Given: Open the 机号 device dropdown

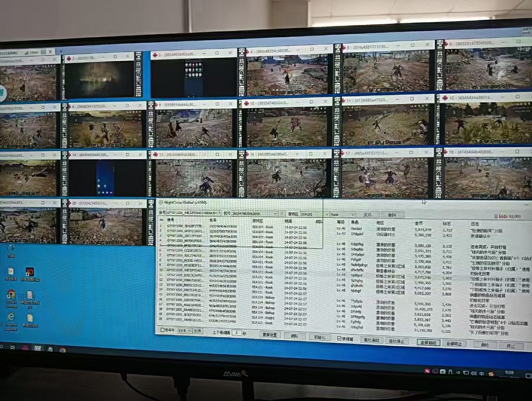Looking at the screenshot, I should pos(275,213).
